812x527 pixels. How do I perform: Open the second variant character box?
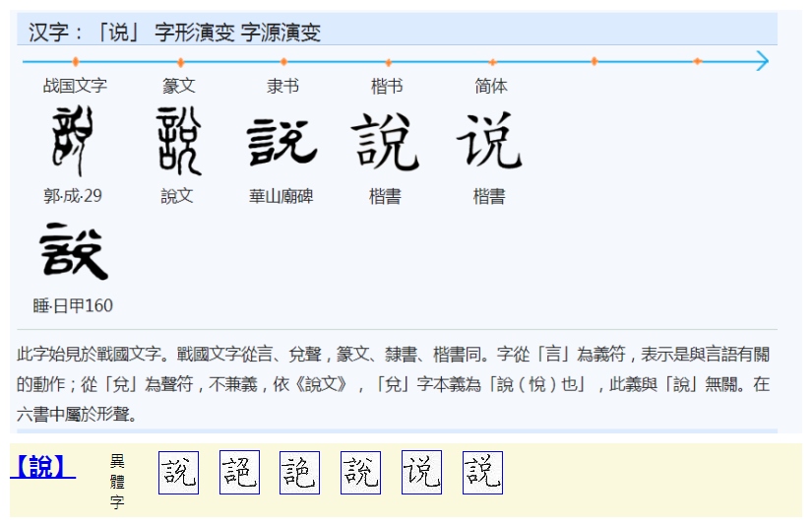tap(239, 473)
